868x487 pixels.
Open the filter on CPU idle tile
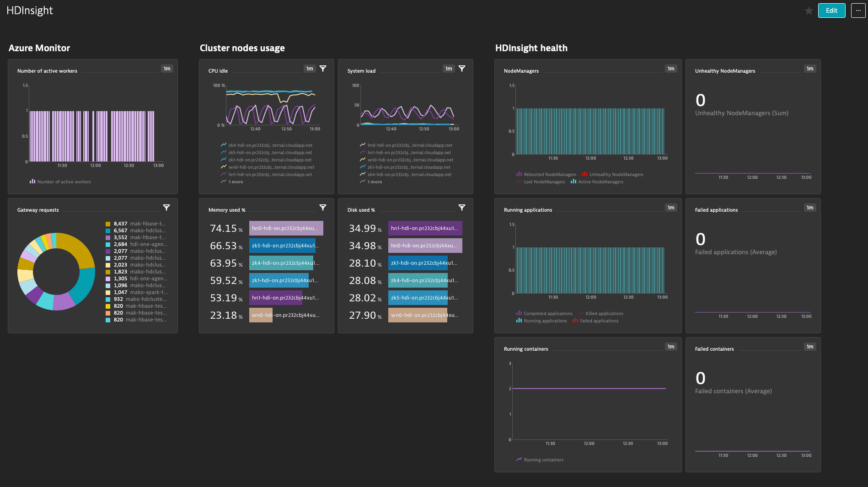pyautogui.click(x=323, y=69)
